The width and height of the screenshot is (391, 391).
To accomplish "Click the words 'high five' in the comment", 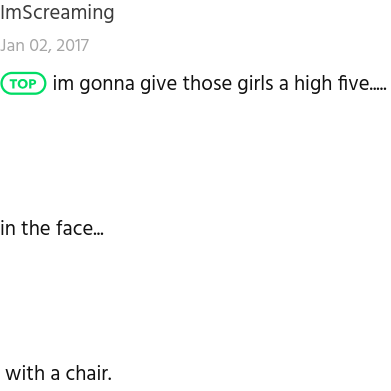I will tap(332, 83).
